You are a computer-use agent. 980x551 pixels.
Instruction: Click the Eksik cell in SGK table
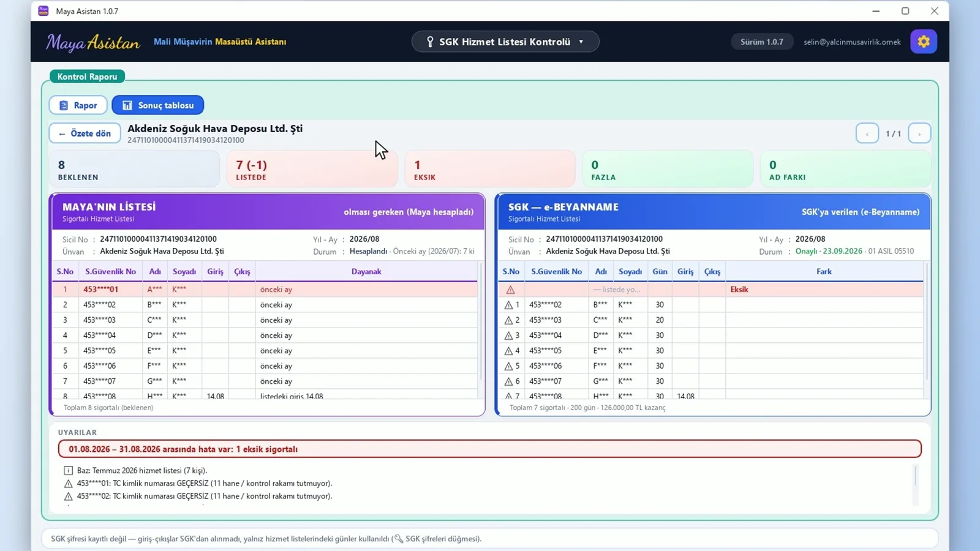point(824,290)
